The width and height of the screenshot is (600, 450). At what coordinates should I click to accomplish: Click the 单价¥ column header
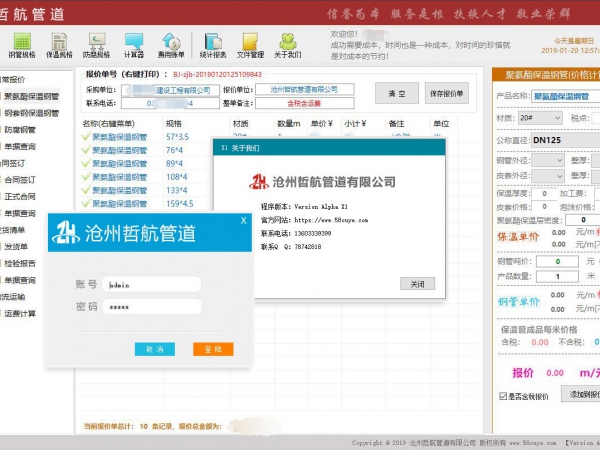point(322,124)
